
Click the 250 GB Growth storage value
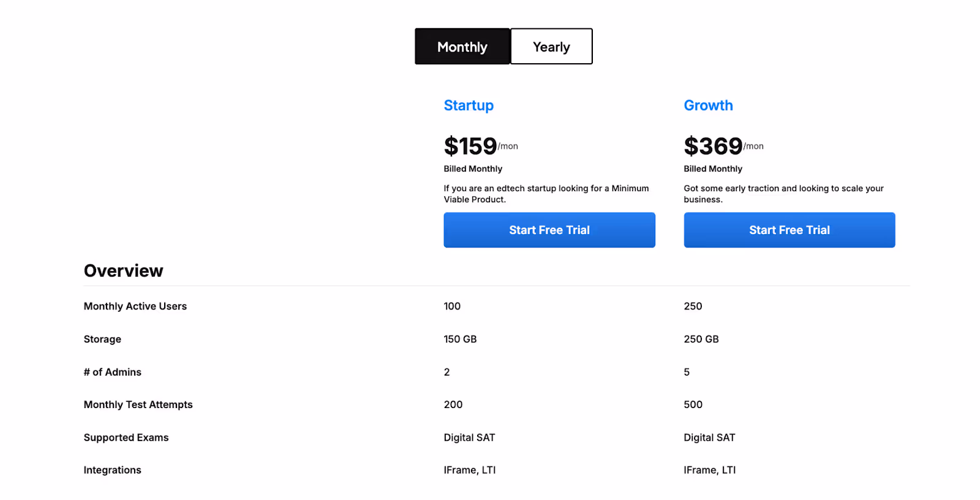(701, 339)
